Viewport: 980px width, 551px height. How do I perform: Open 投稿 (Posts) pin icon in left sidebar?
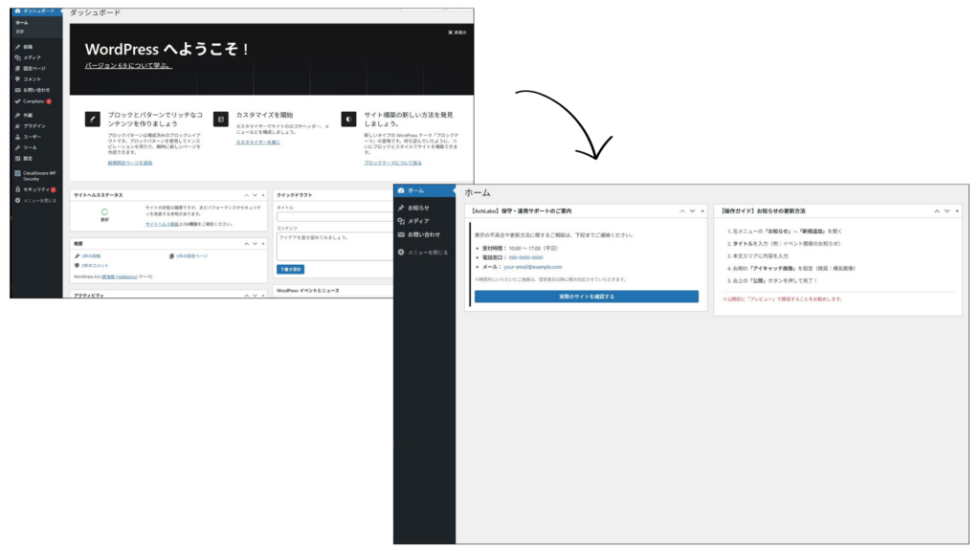(x=18, y=46)
